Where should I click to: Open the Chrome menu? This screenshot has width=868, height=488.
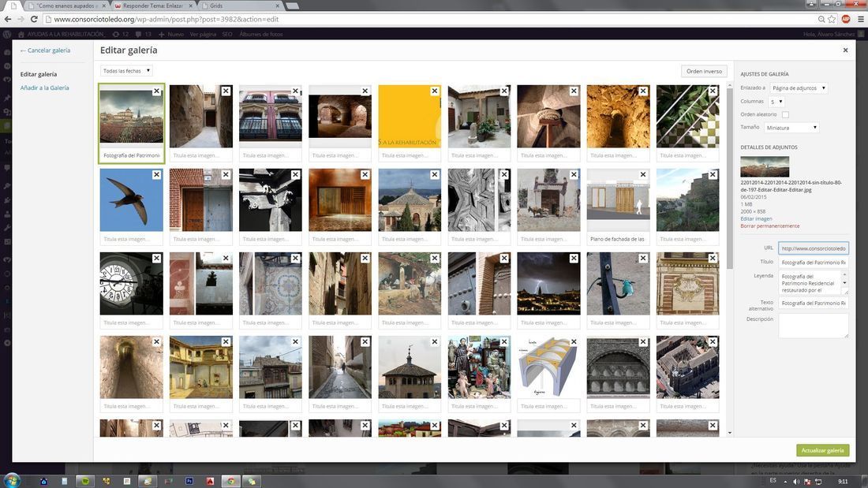[x=861, y=20]
